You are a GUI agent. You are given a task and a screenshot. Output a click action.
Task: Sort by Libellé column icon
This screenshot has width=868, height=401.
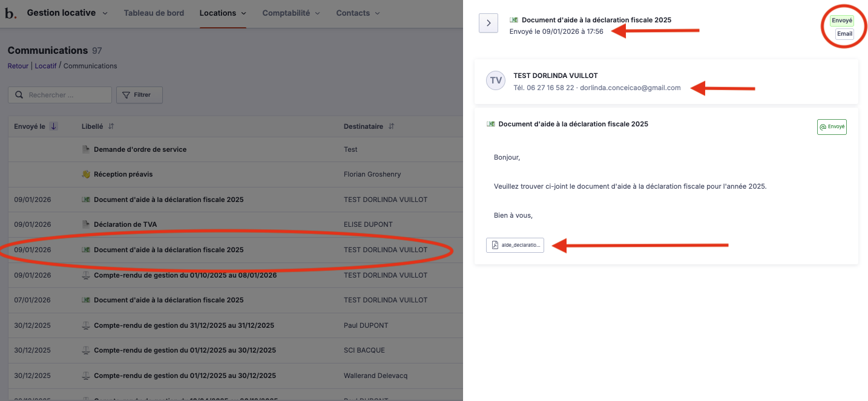coord(111,126)
